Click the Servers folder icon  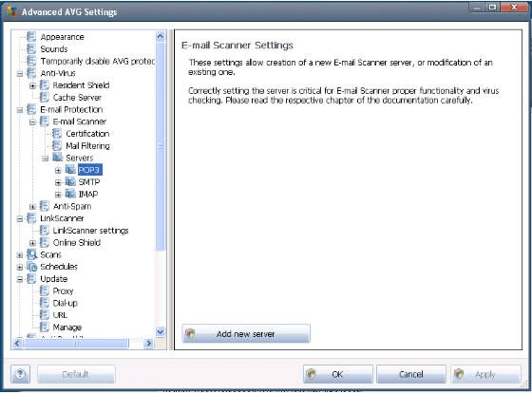(58, 158)
